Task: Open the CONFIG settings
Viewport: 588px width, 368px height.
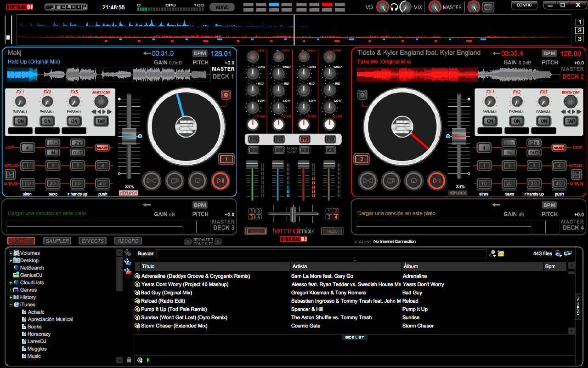Action: coord(524,5)
